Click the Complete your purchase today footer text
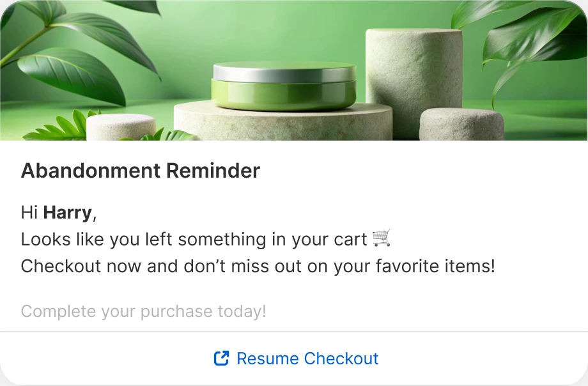The image size is (588, 386). (x=143, y=311)
